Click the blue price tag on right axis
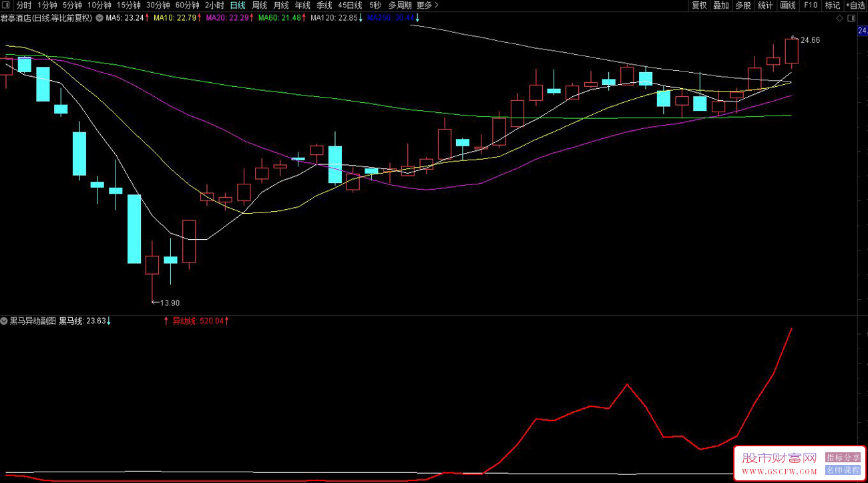 click(862, 31)
